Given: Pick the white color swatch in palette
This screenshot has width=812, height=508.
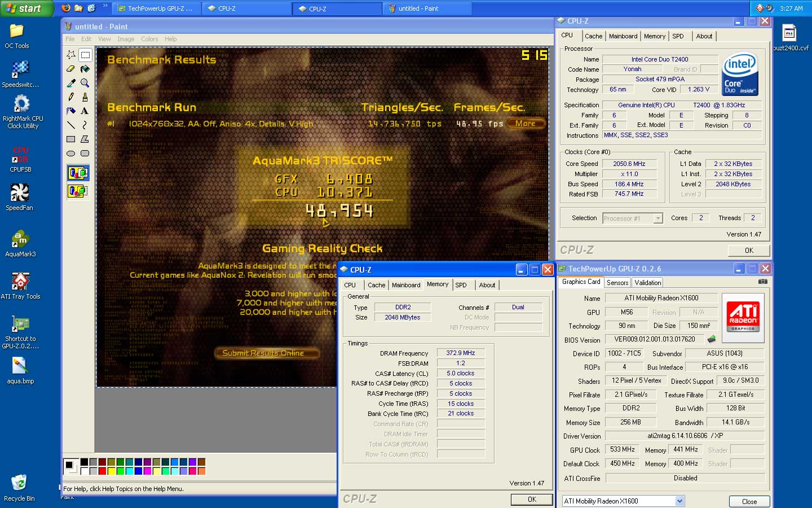Looking at the screenshot, I should click(84, 471).
